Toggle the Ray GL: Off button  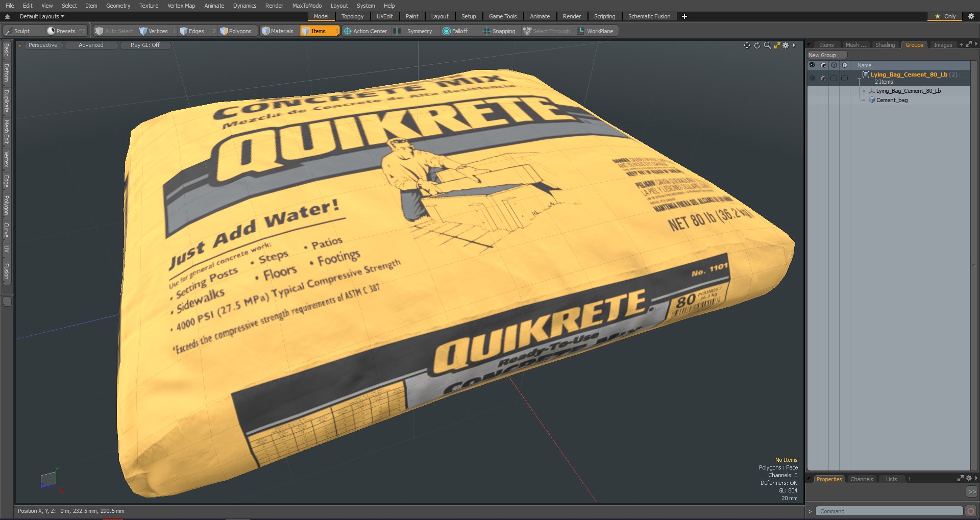click(x=145, y=45)
